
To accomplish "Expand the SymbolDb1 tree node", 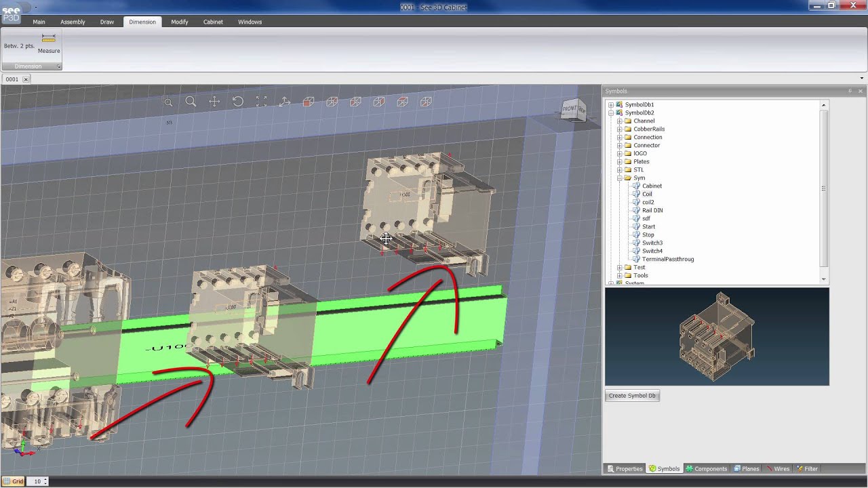I will pos(611,104).
